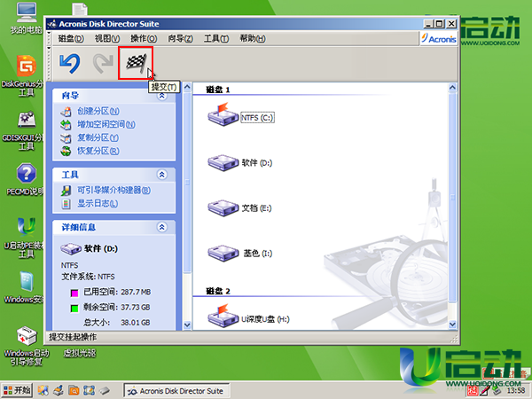Open the 帮助(H) menu
This screenshot has height=399, width=532.
tap(253, 39)
